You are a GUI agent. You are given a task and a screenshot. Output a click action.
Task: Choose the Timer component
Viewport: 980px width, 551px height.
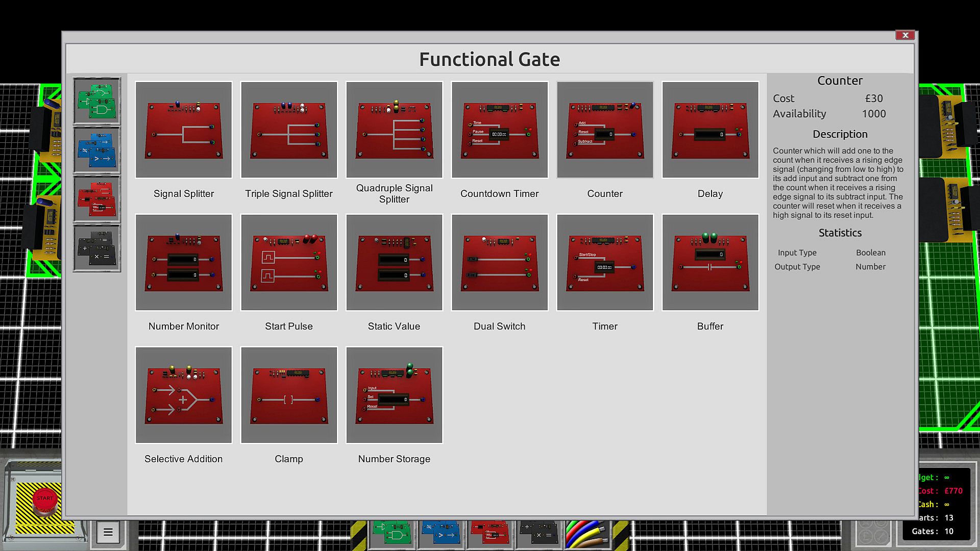pos(605,263)
